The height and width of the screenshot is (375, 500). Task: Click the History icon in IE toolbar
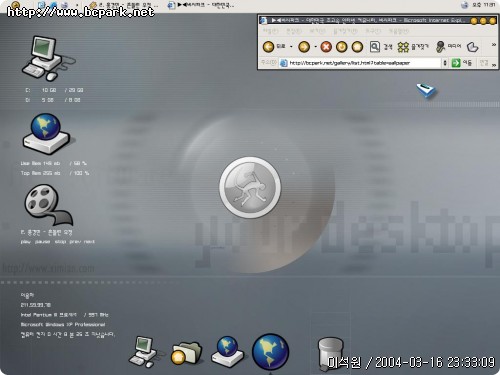pyautogui.click(x=472, y=47)
